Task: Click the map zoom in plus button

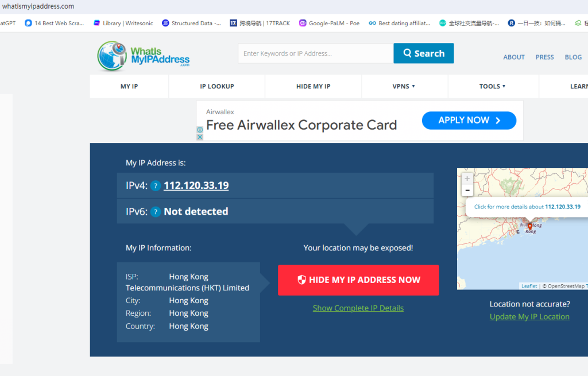Action: coord(467,179)
